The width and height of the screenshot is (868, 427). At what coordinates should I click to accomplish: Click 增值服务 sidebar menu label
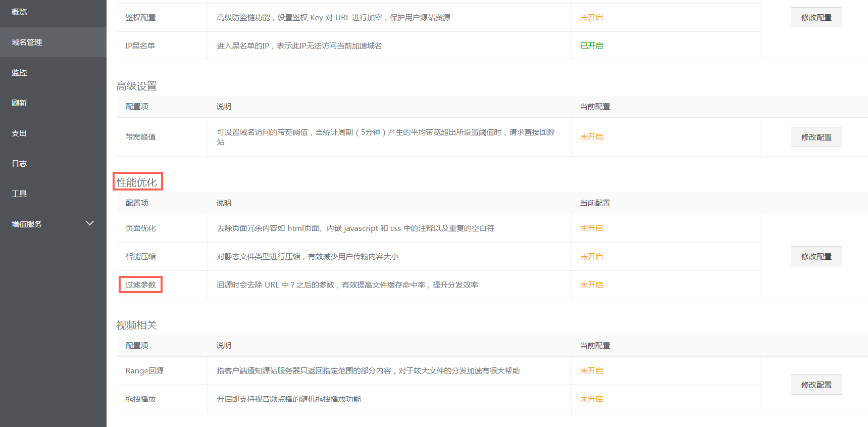click(27, 224)
